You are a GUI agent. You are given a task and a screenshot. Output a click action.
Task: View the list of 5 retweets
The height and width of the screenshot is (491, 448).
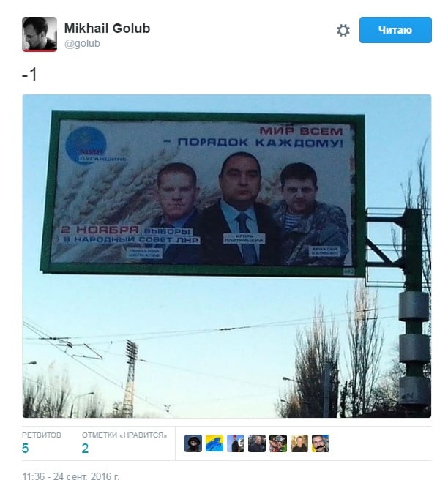click(x=26, y=448)
